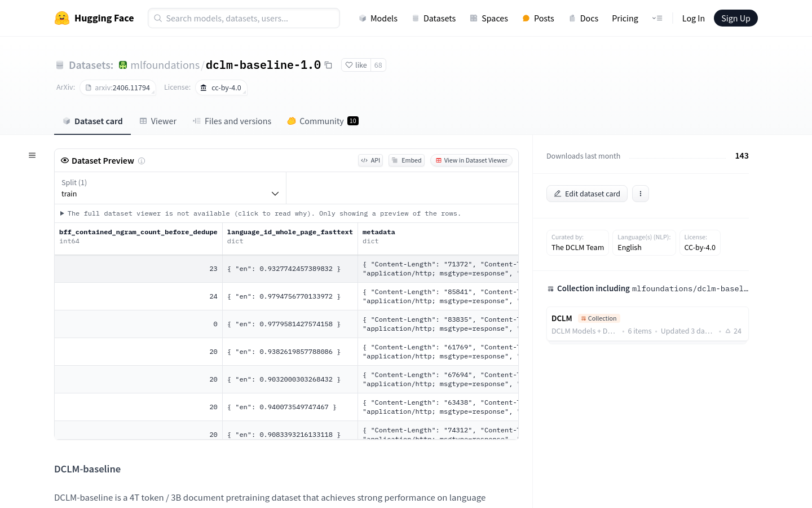Click the cell showing 0.9032000303268432

(x=290, y=379)
